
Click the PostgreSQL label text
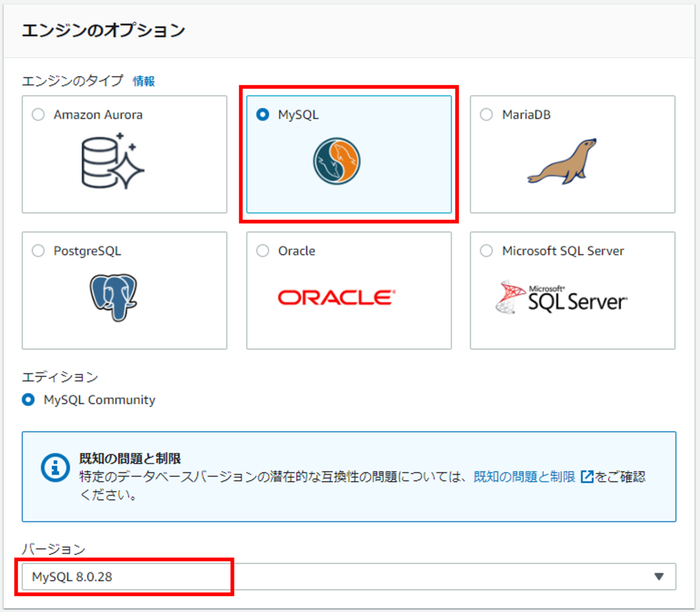(87, 251)
